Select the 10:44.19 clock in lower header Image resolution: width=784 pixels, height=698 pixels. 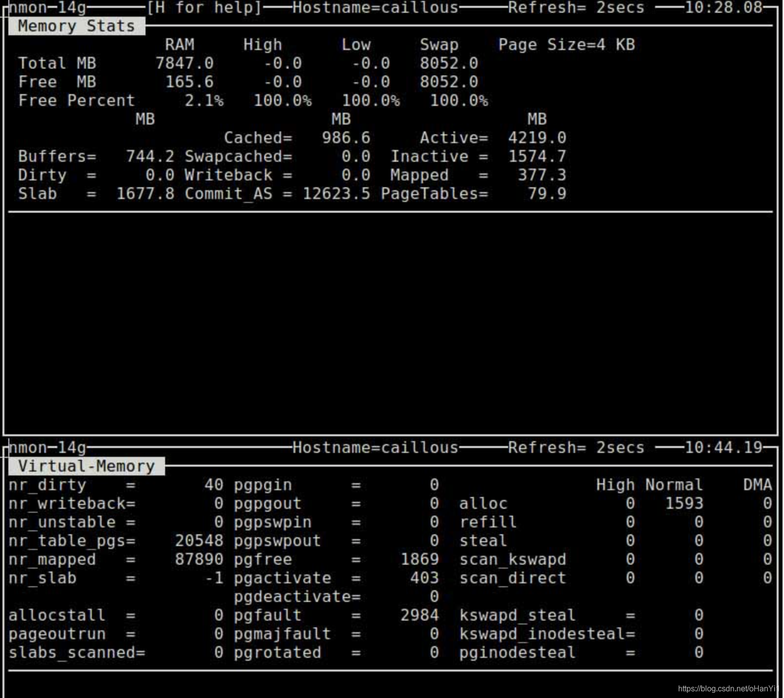tap(723, 448)
